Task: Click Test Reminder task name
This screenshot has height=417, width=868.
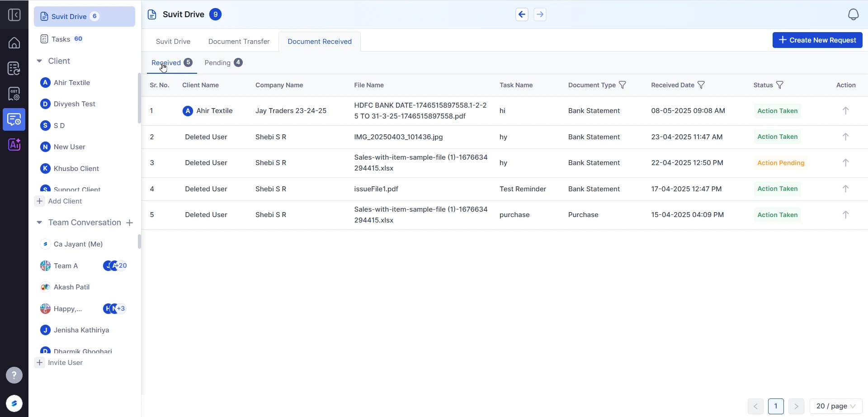Action: tap(523, 189)
